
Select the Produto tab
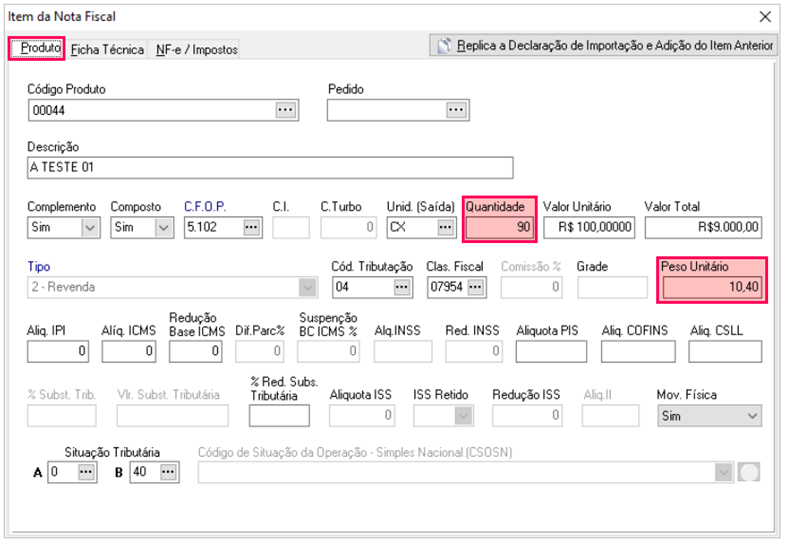(x=40, y=48)
